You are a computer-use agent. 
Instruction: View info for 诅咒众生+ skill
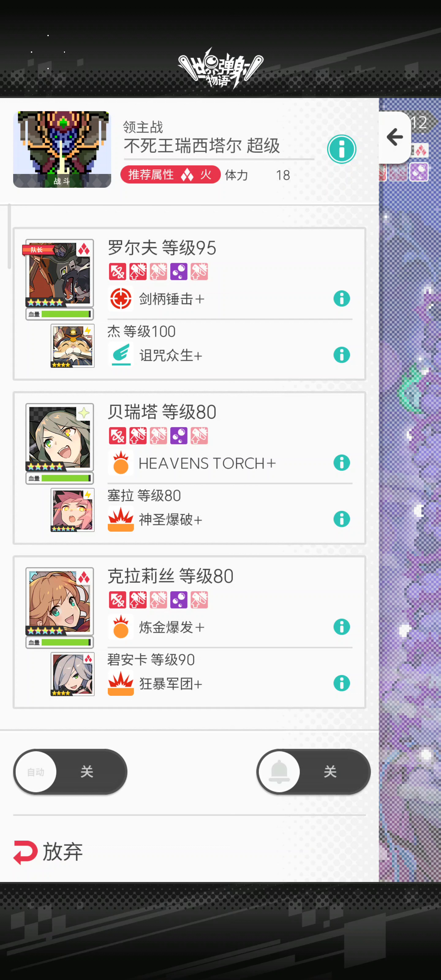tap(341, 355)
